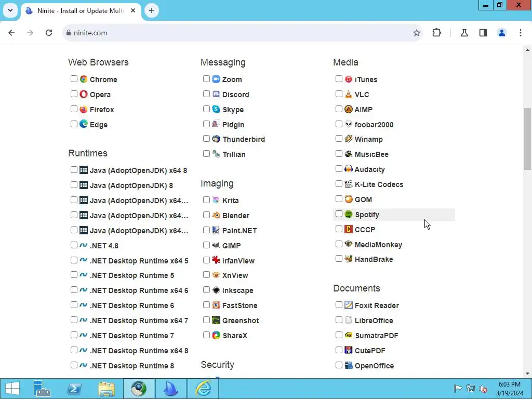Tick the Chrome checkbox
Image resolution: width=532 pixels, height=399 pixels.
(74, 79)
